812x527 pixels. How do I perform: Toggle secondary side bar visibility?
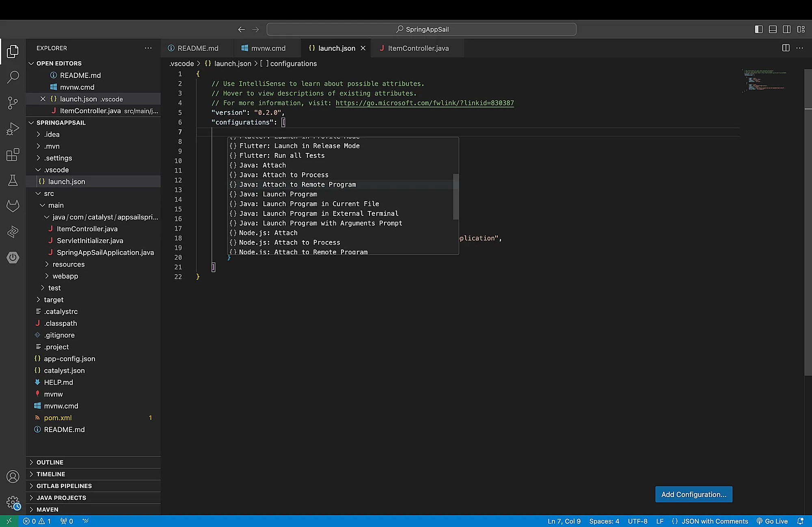tap(787, 29)
